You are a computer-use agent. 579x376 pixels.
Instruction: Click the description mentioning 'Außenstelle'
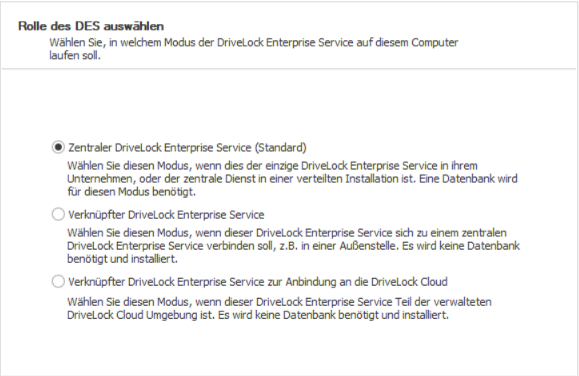293,246
